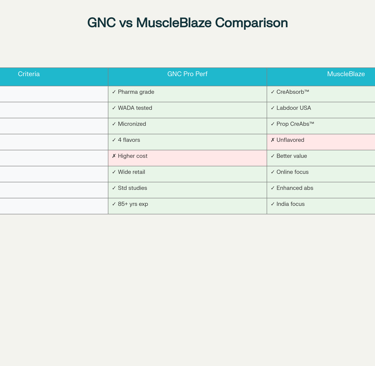
Task: Select the GNC Pro Perf column header
Action: pos(187,77)
